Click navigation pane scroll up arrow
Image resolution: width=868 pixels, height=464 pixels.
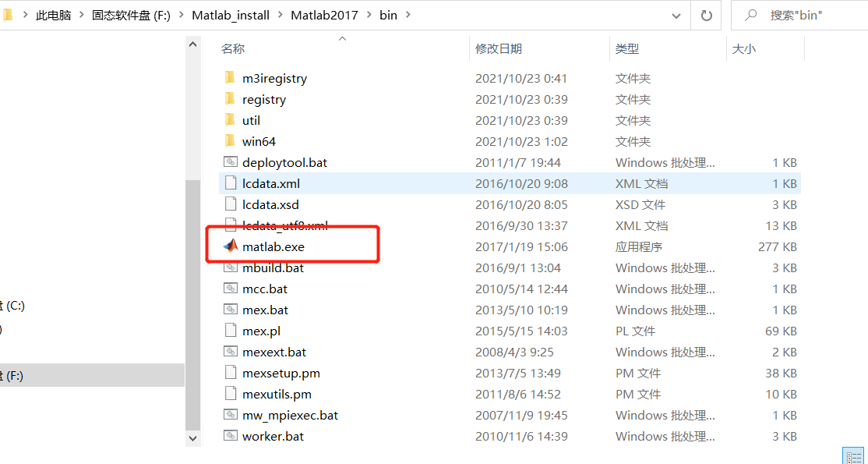(192, 44)
